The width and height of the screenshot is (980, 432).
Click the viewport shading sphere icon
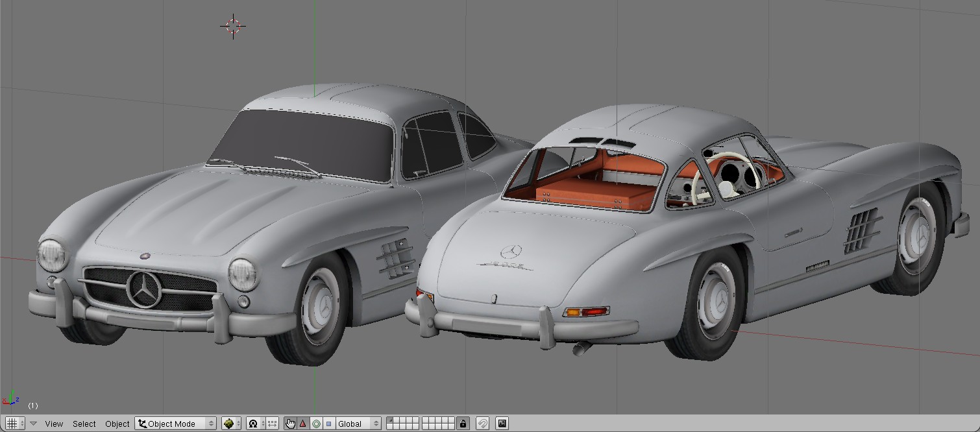[228, 424]
